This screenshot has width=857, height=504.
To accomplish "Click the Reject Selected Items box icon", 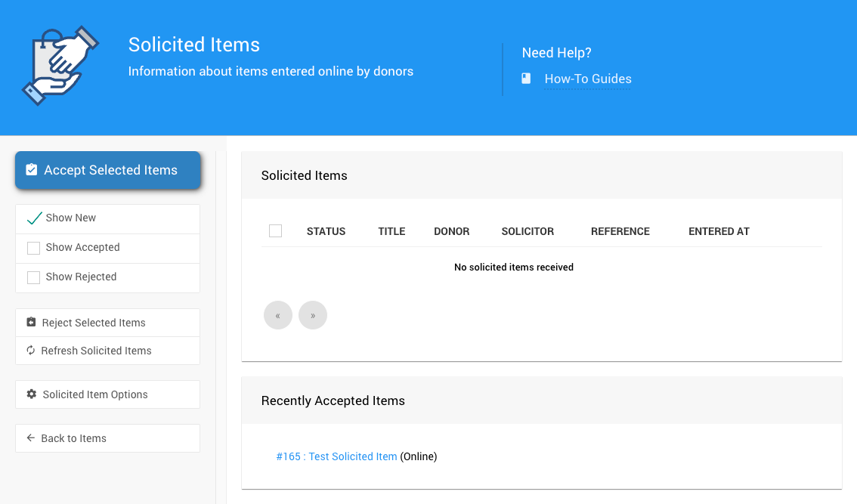I will point(31,323).
